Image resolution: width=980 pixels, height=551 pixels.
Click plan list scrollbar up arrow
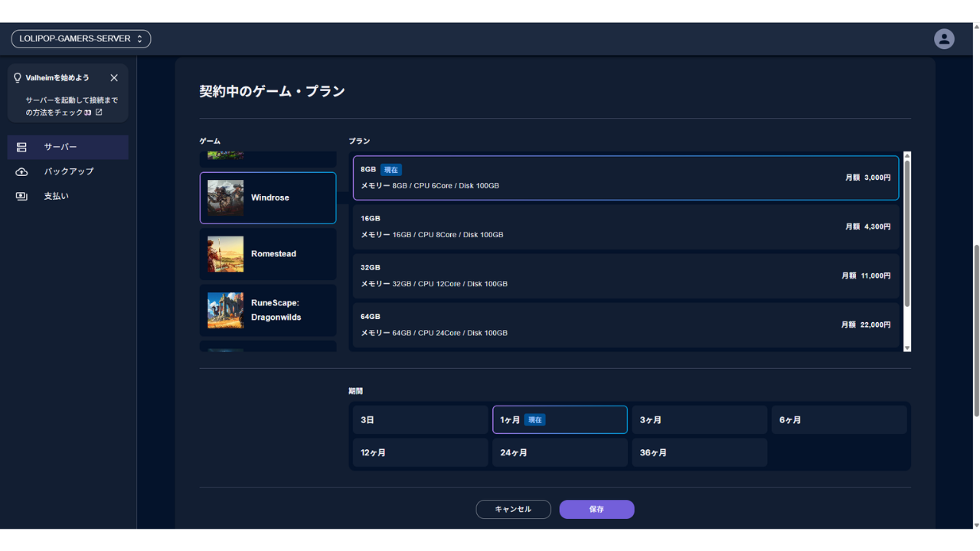[907, 156]
